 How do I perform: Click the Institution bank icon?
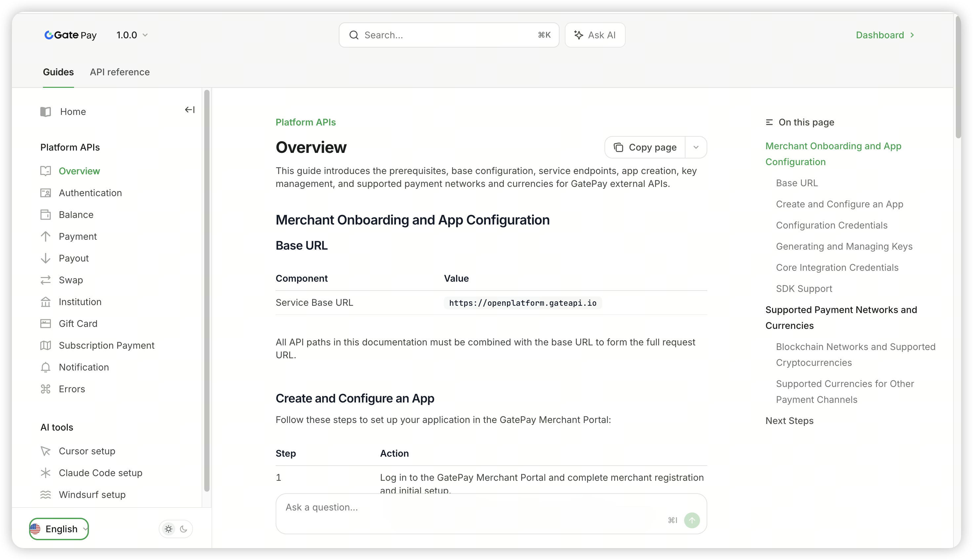(x=46, y=302)
